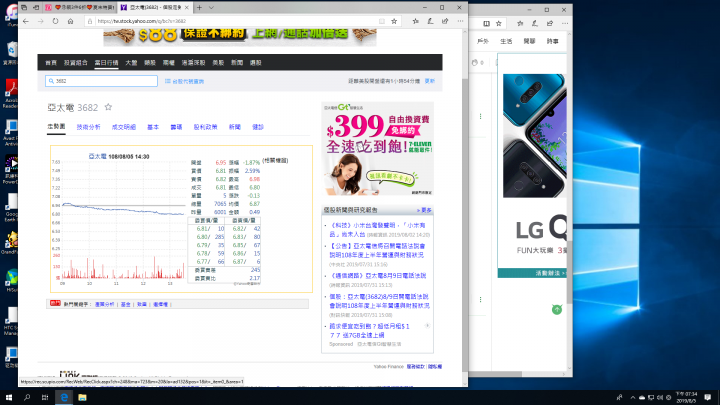Click the lock icon in address bar
Viewport: 720px width, 405px height.
(90, 21)
